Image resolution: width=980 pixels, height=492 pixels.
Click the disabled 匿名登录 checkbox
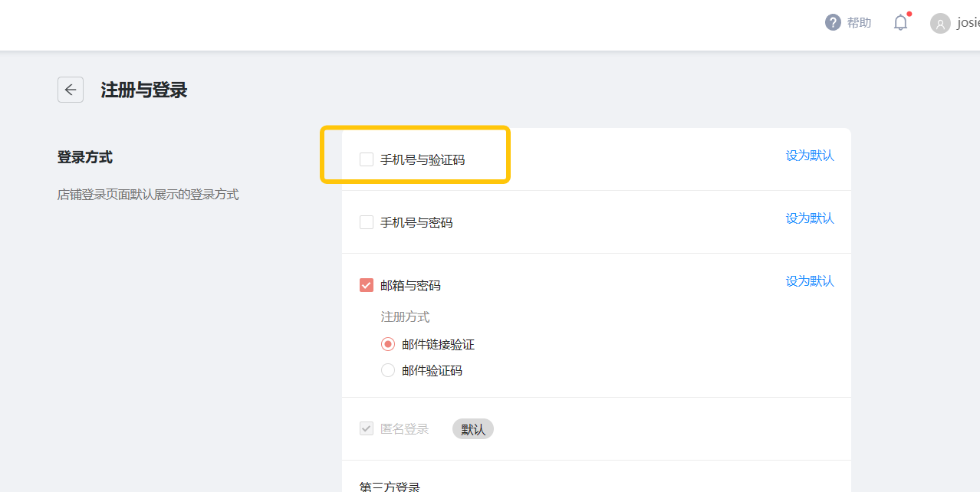tap(367, 428)
